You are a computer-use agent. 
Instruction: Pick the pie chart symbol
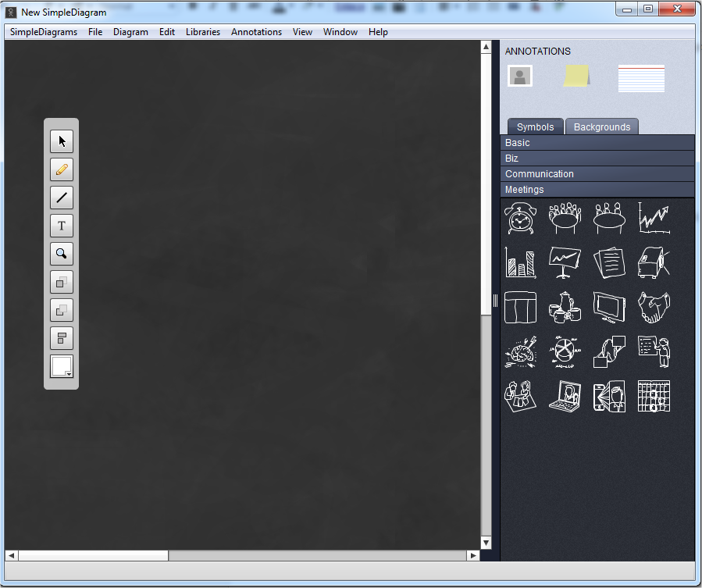[x=565, y=352]
